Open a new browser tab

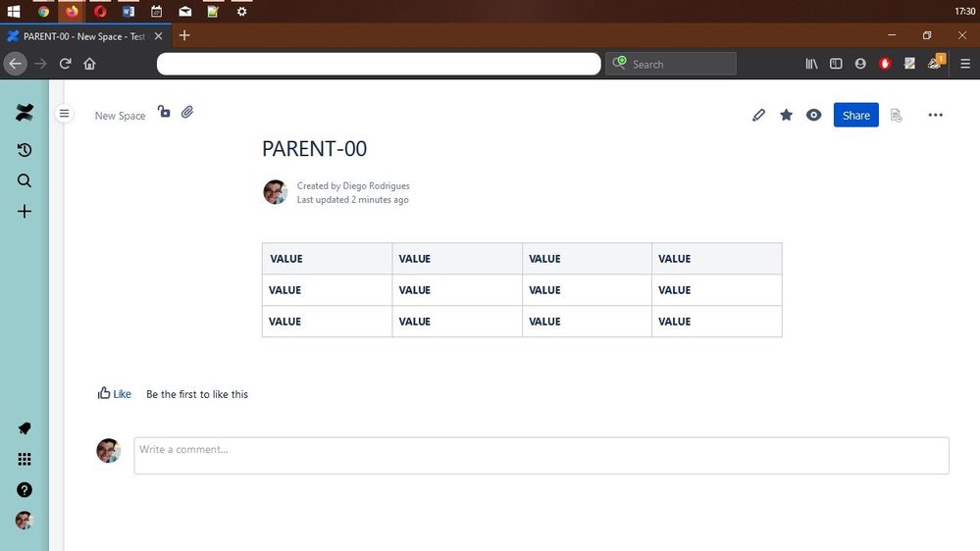(184, 35)
